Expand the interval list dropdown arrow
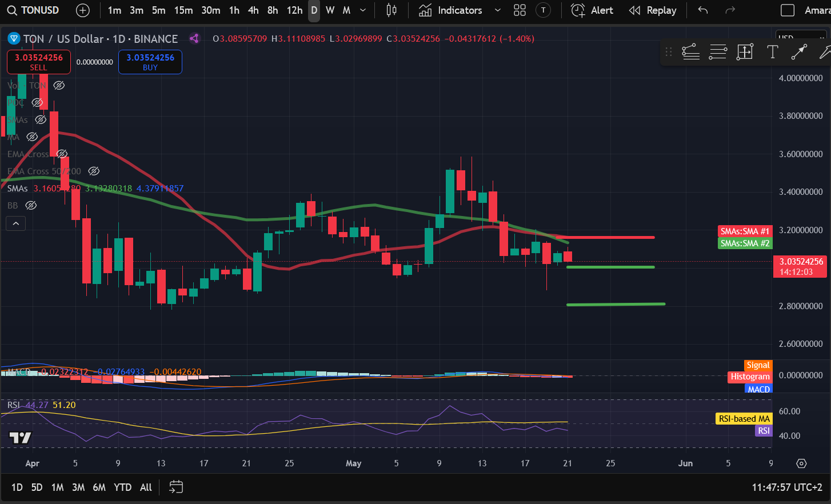Screen dimensions: 831x504 pyautogui.click(x=363, y=10)
